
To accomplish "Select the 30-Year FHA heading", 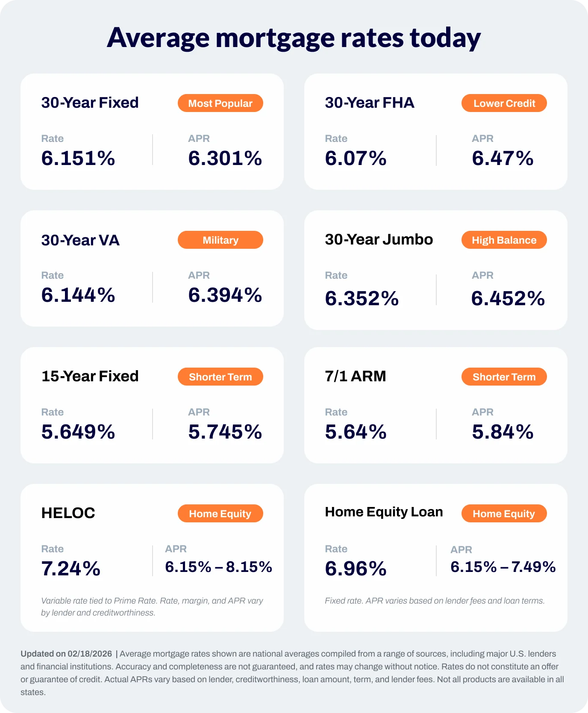I will pos(370,103).
